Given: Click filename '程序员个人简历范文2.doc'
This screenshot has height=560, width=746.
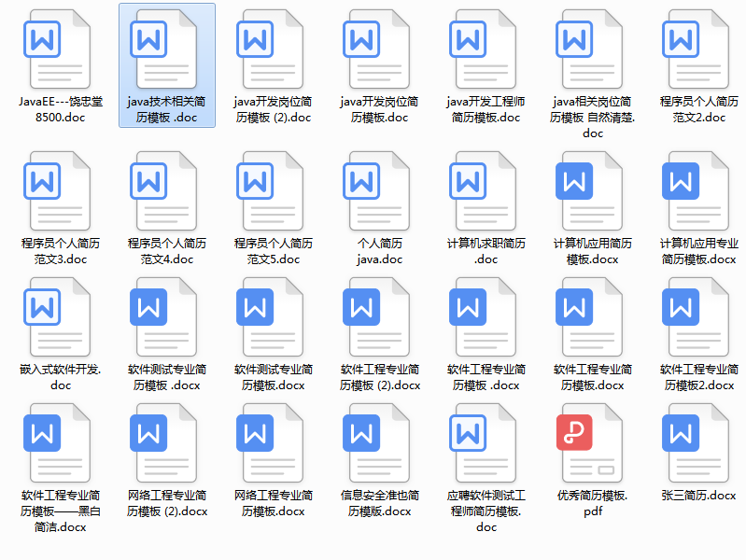Looking at the screenshot, I should pyautogui.click(x=699, y=109).
